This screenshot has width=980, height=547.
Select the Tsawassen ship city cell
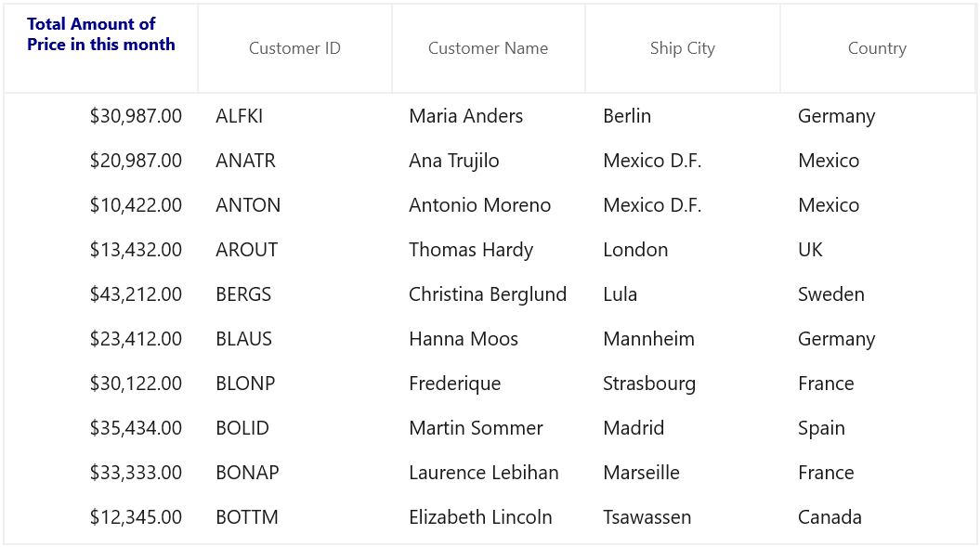(x=683, y=517)
